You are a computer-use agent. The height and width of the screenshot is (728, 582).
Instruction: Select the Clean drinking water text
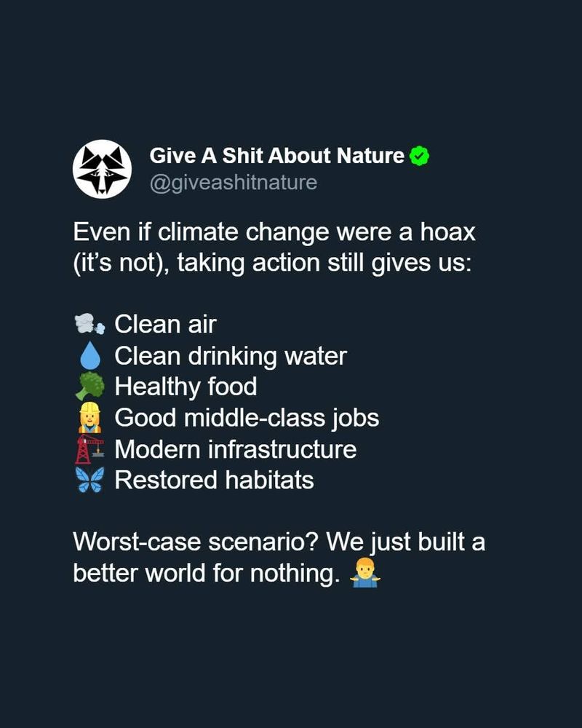click(x=231, y=356)
